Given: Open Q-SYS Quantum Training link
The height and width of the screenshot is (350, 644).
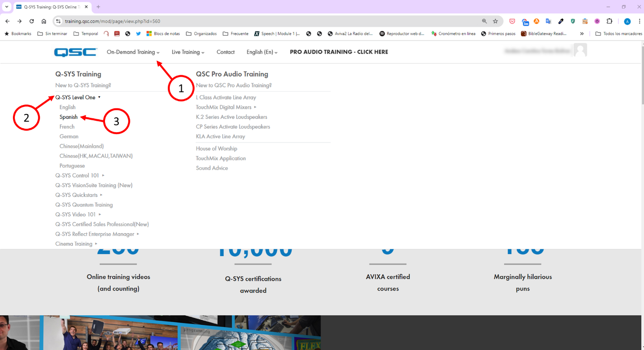Looking at the screenshot, I should pos(84,205).
